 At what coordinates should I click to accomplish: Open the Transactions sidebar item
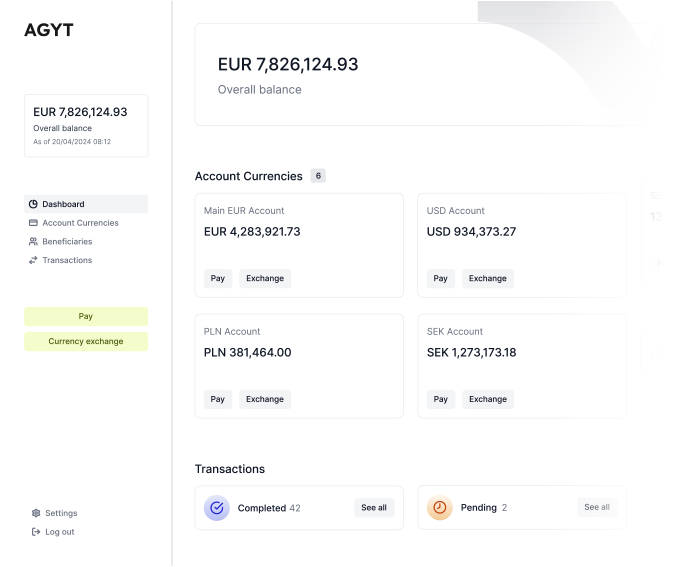tap(67, 260)
